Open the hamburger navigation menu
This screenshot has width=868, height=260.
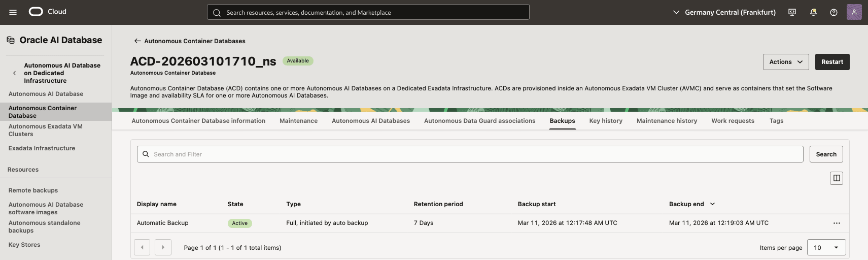[13, 12]
